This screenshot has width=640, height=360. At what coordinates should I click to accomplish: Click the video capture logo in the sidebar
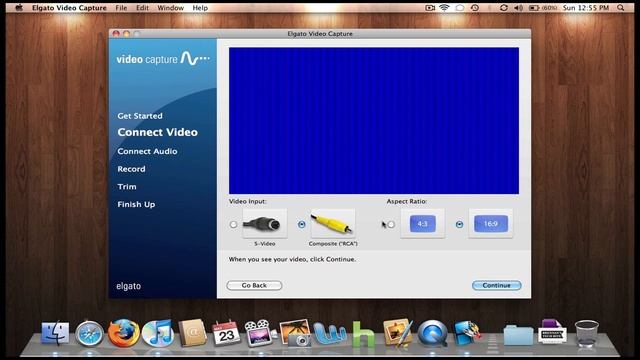[x=163, y=59]
